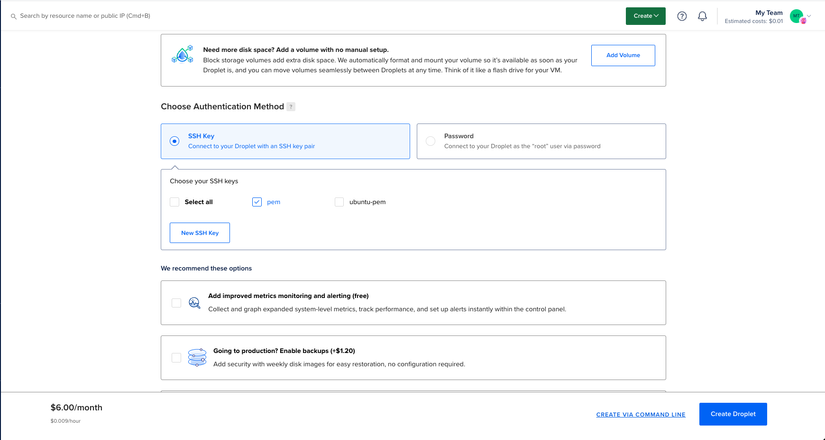Select the SSH Key radio option
This screenshot has height=440, width=825.
tap(175, 141)
